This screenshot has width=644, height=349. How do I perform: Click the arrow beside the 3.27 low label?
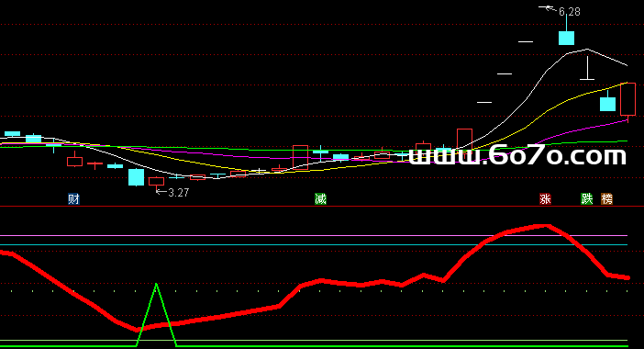tap(161, 191)
